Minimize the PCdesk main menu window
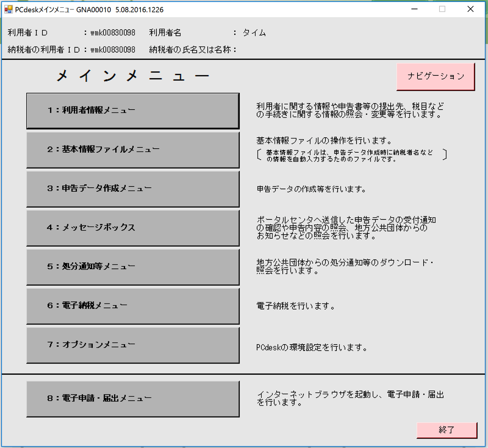Image resolution: width=488 pixels, height=448 pixels. 415,9
